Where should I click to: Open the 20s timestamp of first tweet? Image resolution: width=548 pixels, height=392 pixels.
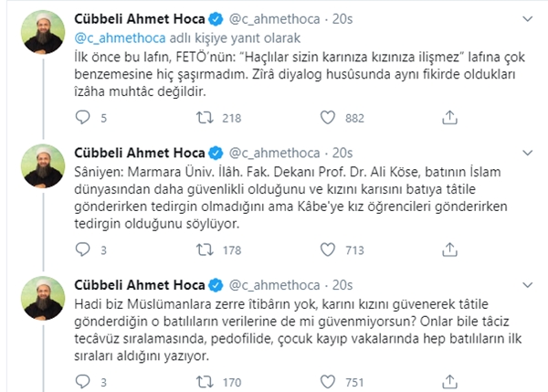pos(342,19)
